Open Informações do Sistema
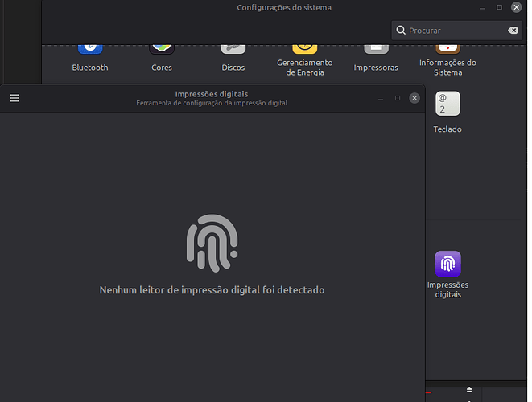Screen dimensions: 532x402 [447, 50]
